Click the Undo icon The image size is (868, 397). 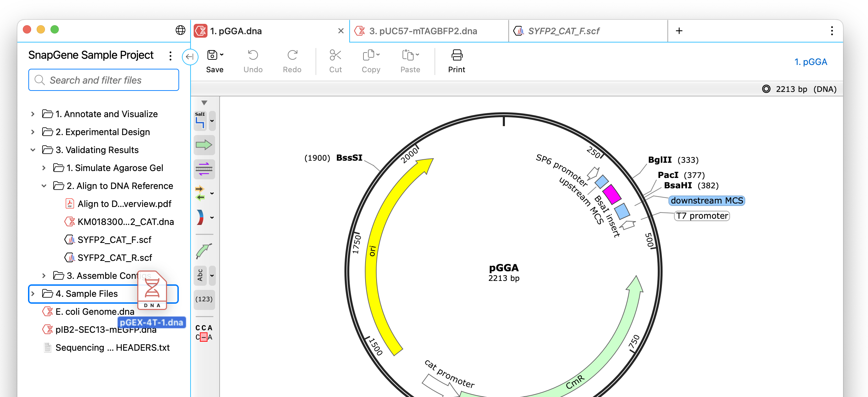point(253,55)
